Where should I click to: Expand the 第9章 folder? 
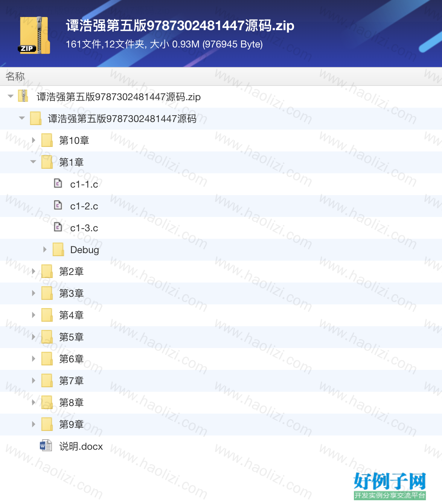(x=34, y=424)
